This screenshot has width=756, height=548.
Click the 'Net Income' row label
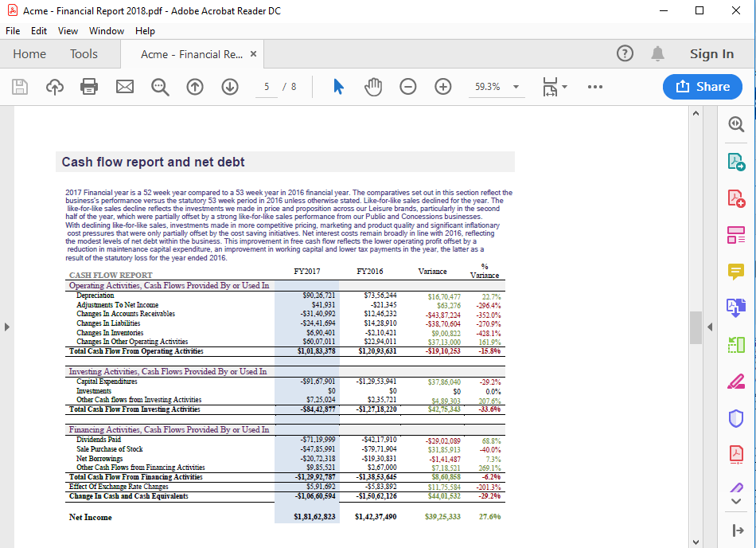(90, 517)
